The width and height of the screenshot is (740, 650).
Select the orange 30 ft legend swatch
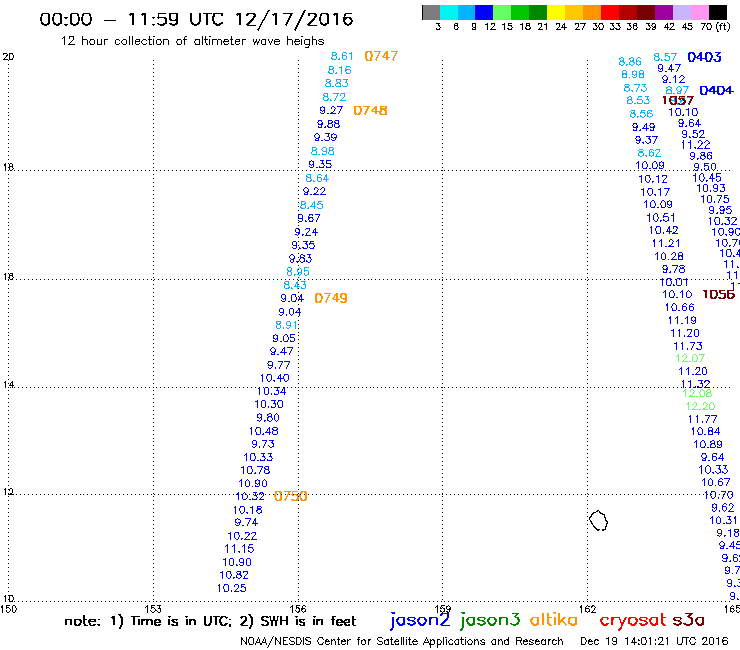point(592,12)
